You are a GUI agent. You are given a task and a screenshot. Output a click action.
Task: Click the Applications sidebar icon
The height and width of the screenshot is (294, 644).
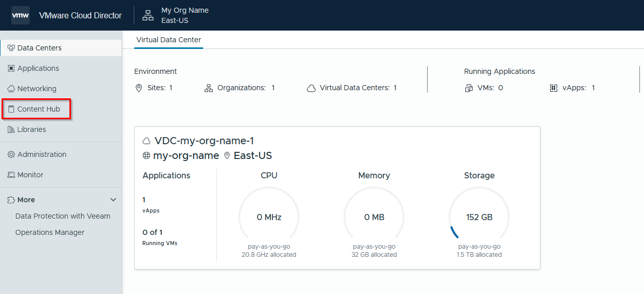tap(11, 68)
